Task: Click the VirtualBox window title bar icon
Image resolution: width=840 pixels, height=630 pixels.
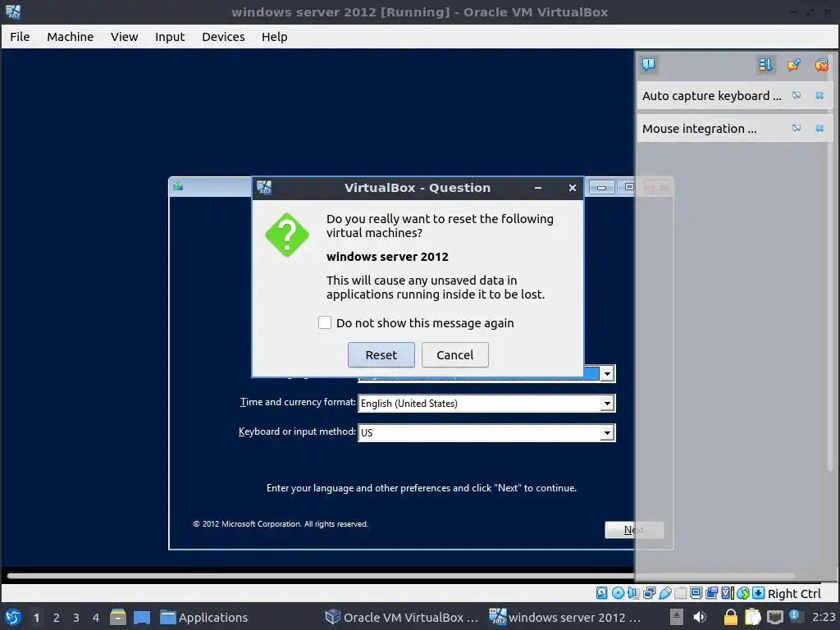Action: click(13, 11)
